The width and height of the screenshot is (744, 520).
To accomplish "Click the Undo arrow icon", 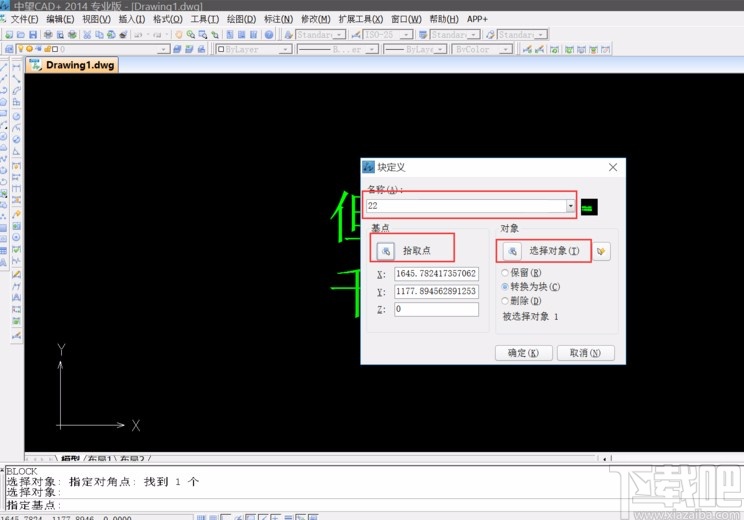I will [138, 35].
